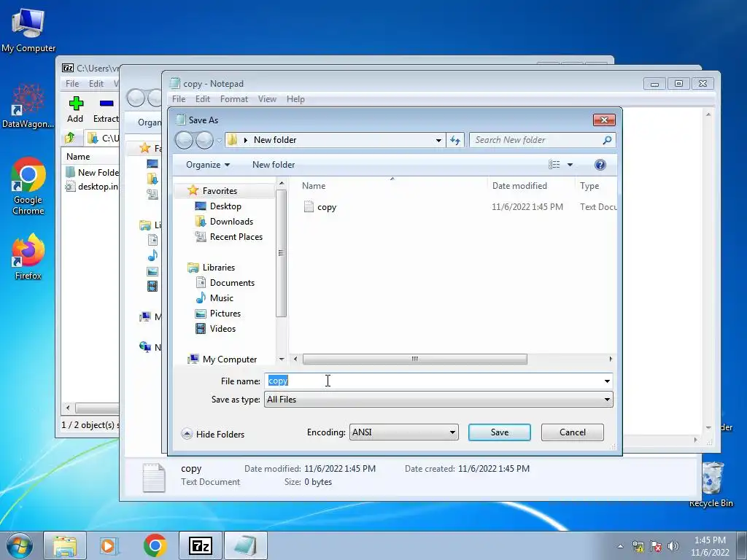This screenshot has height=560, width=747.
Task: Open Action Center flag tray icon
Action: [x=656, y=546]
